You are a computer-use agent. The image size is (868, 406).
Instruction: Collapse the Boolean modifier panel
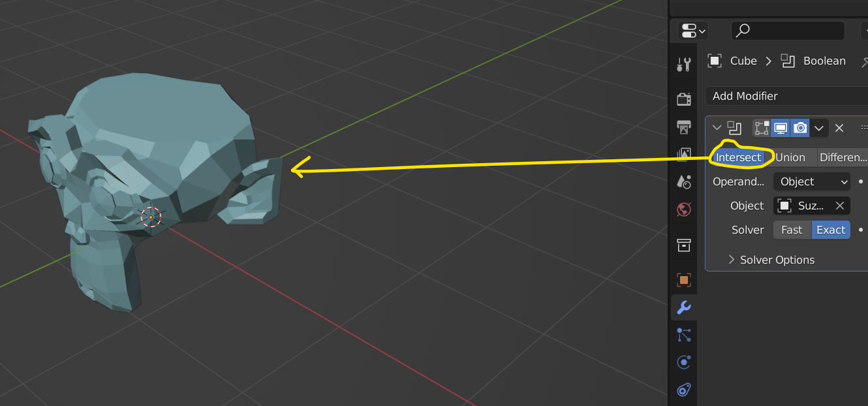click(x=717, y=128)
